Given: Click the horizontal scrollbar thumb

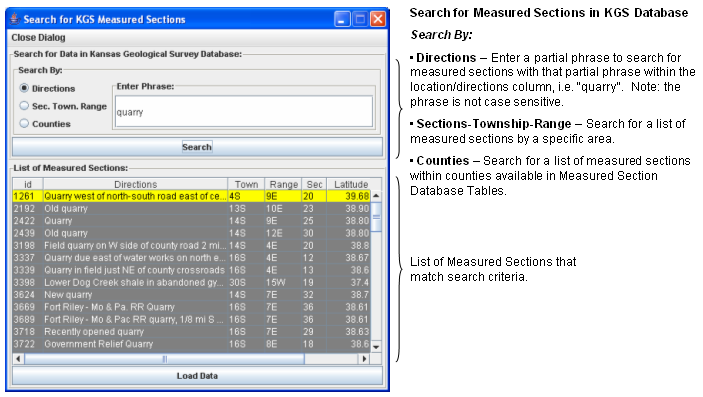Looking at the screenshot, I should click(164, 358).
